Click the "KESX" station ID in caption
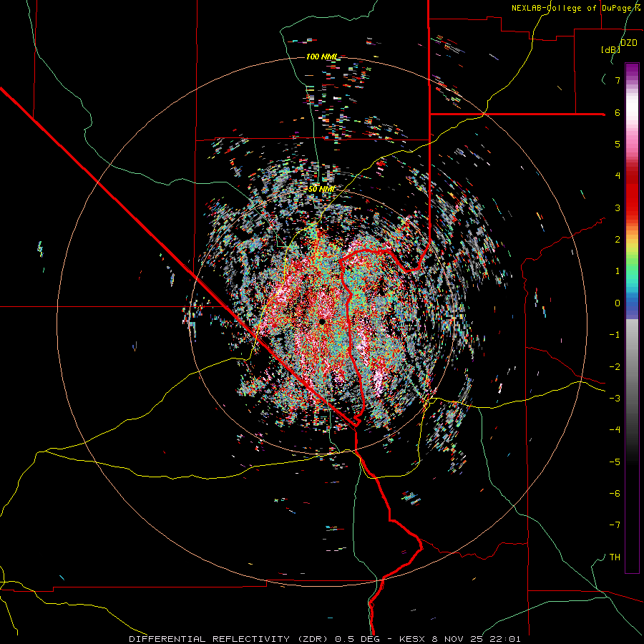 coord(414,639)
